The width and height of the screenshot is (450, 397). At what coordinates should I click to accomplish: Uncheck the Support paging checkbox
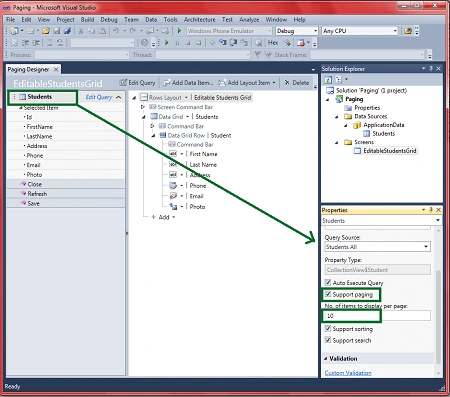(328, 294)
